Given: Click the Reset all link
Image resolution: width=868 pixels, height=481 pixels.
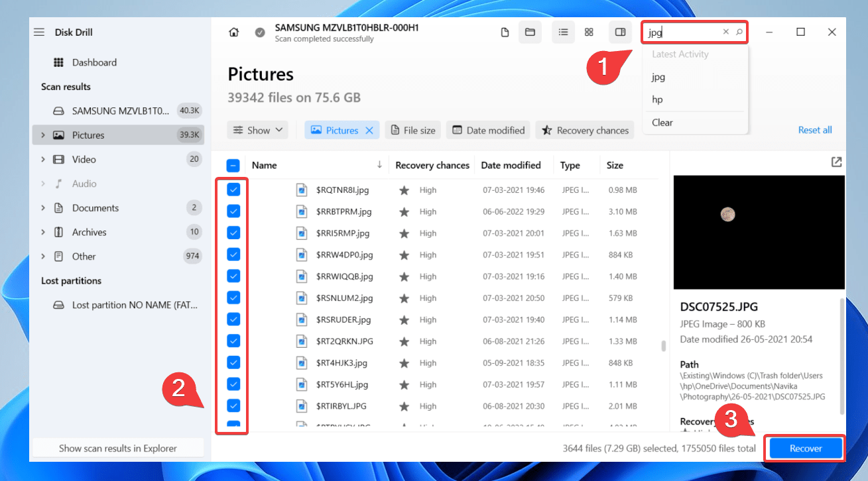Looking at the screenshot, I should coord(815,131).
